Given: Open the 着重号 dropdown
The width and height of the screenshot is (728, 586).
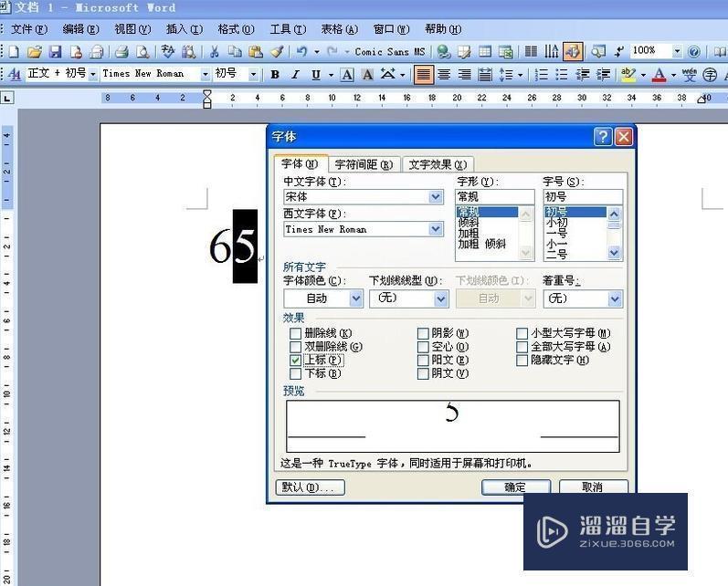Looking at the screenshot, I should [x=615, y=298].
